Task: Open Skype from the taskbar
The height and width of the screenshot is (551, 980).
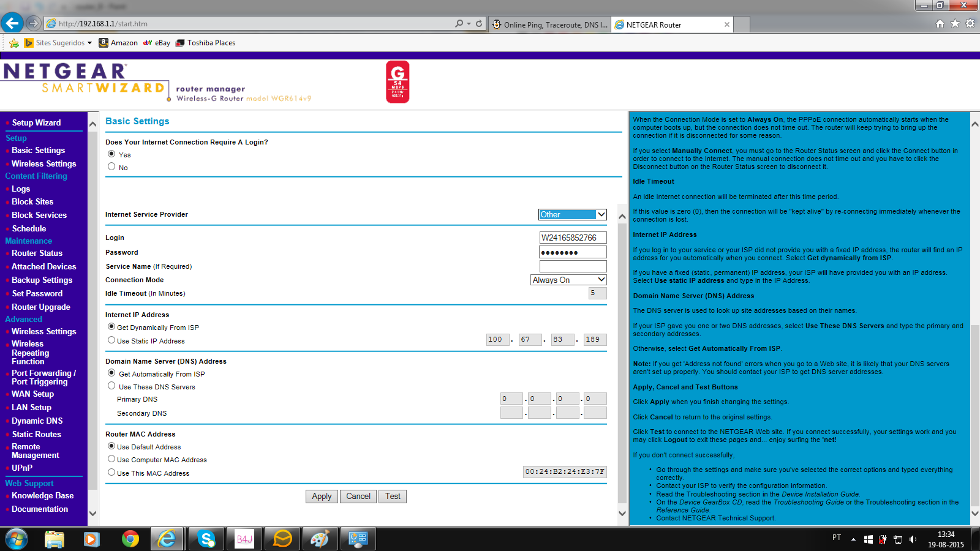Action: coord(206,539)
